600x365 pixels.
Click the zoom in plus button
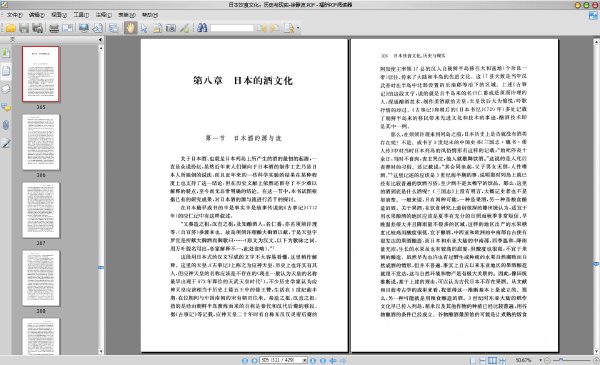pyautogui.click(x=596, y=360)
